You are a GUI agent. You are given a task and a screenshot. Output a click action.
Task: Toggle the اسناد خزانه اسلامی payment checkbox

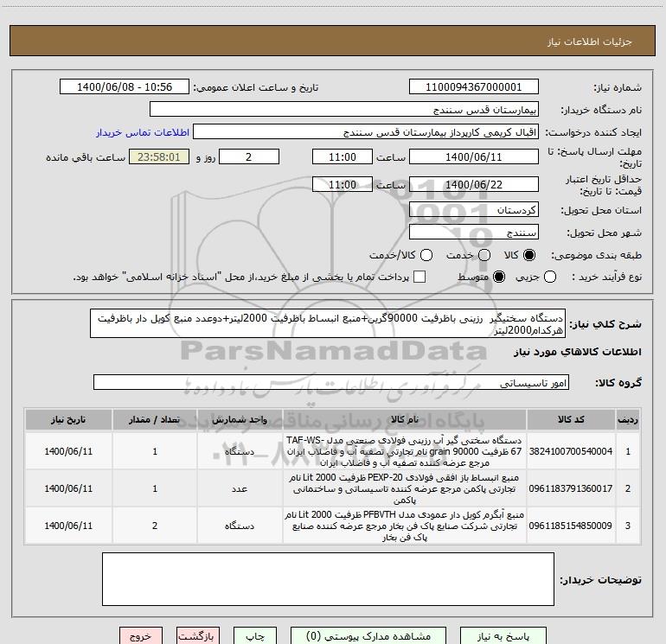[x=419, y=277]
